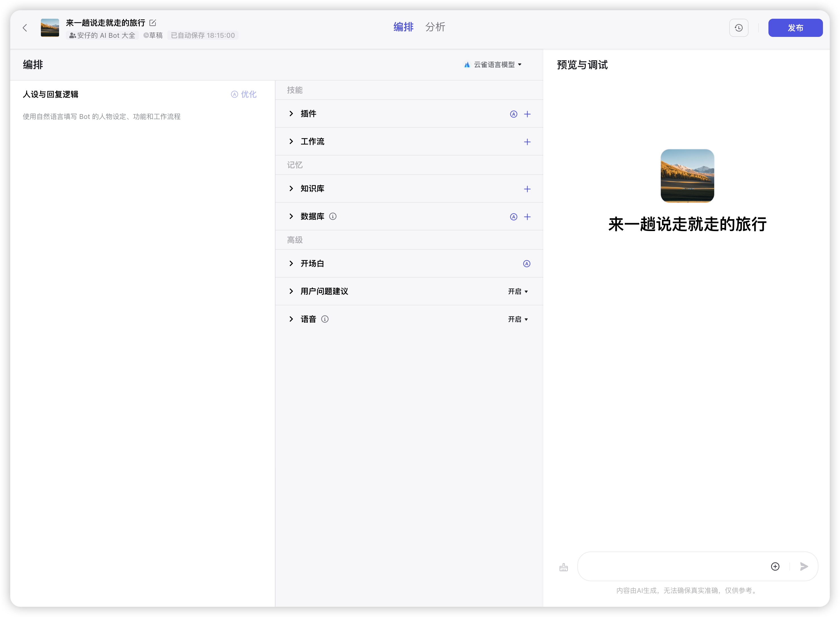Auto-add plugins with the 插件 A icon
This screenshot has height=617, width=840.
tap(513, 114)
